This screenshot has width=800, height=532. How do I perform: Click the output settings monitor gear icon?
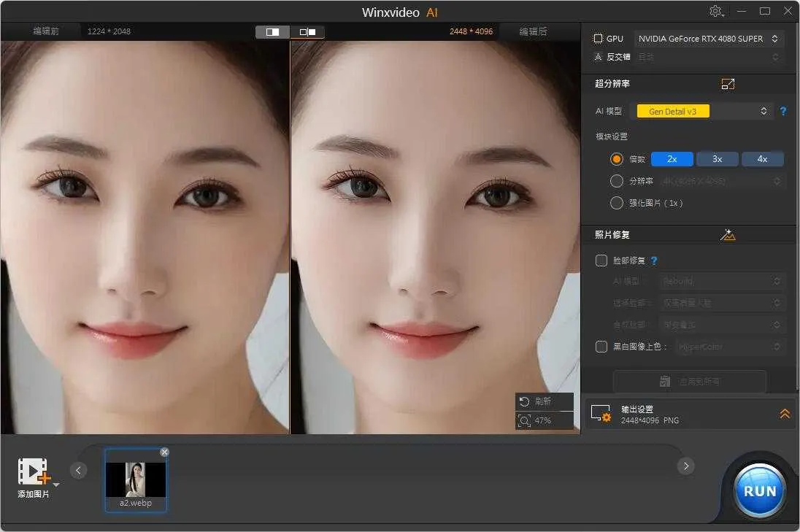(x=601, y=414)
